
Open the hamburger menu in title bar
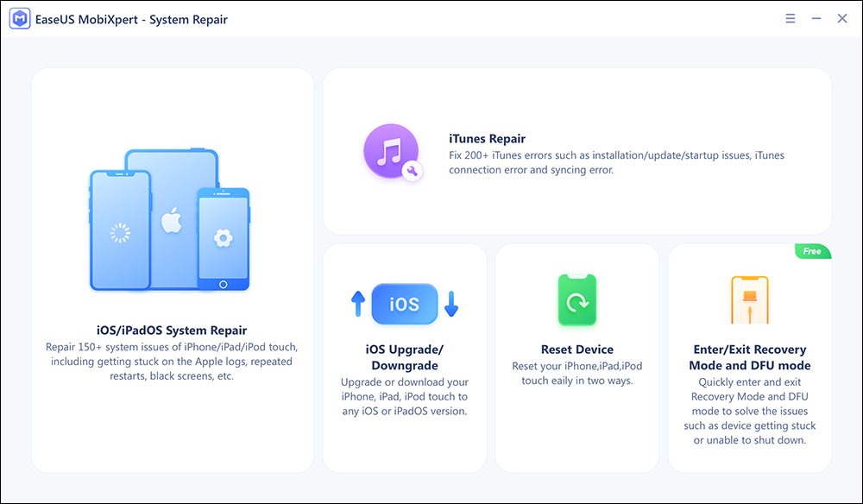pos(790,19)
